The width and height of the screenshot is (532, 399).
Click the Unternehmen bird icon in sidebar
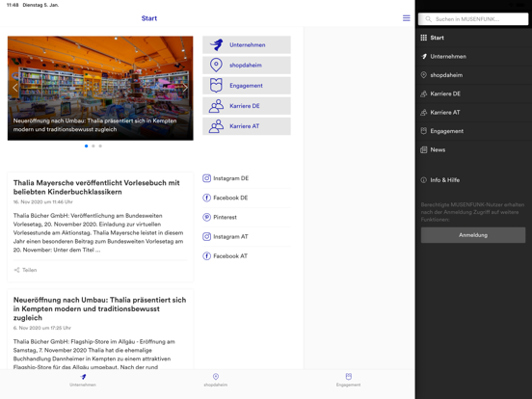pyautogui.click(x=424, y=56)
